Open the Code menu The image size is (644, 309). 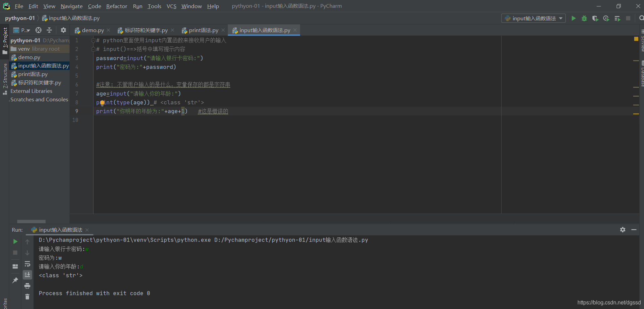click(x=95, y=6)
